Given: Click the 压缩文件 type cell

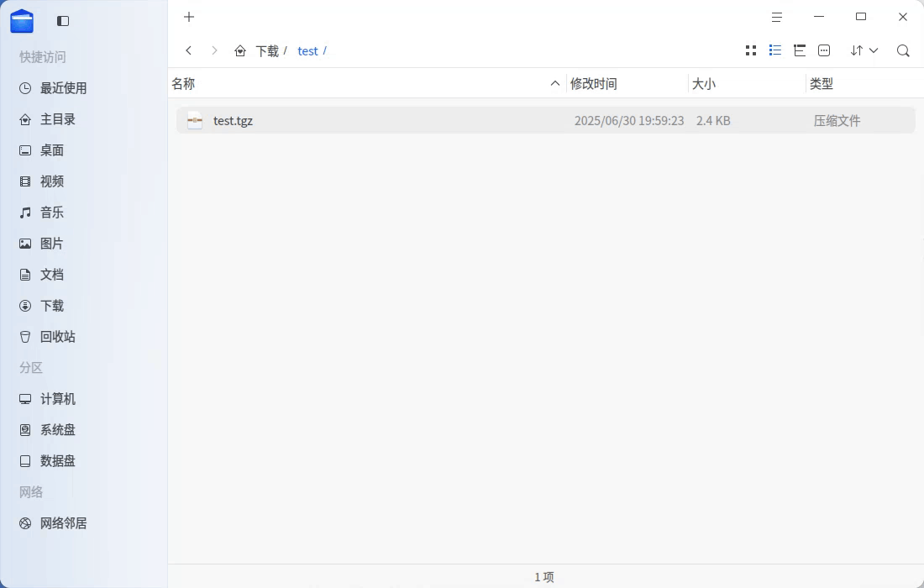Looking at the screenshot, I should 837,121.
